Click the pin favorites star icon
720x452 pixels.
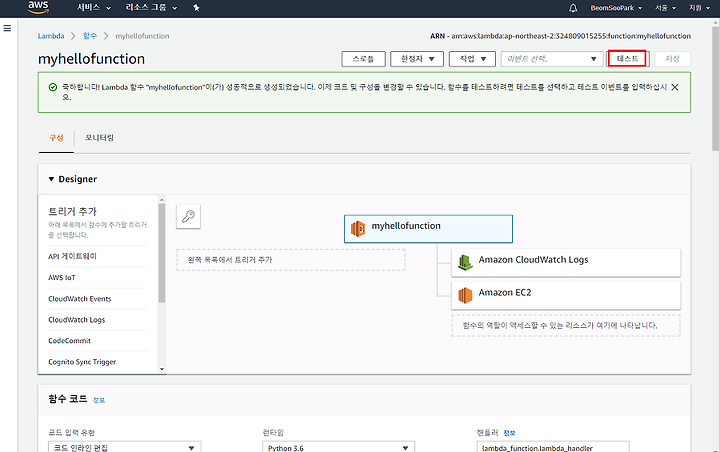196,8
